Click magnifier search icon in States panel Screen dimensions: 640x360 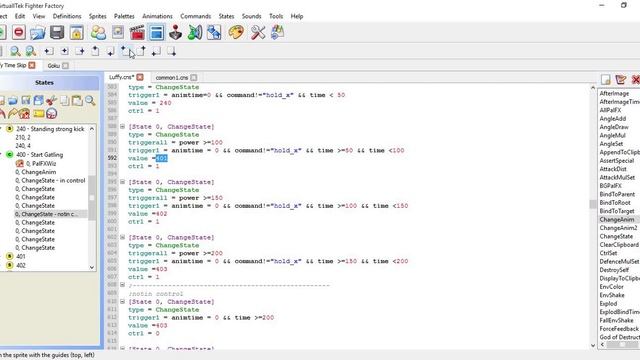click(90, 100)
